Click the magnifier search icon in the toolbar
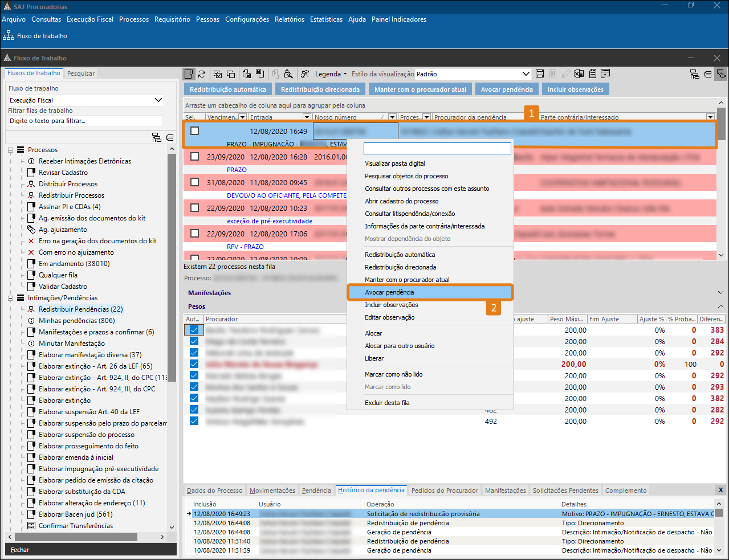This screenshot has width=729, height=560. pos(288,74)
